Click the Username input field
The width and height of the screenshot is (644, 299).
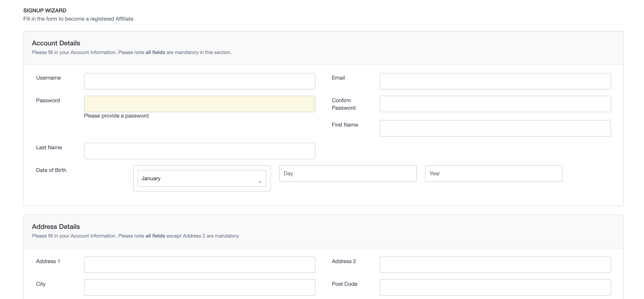[x=200, y=81]
